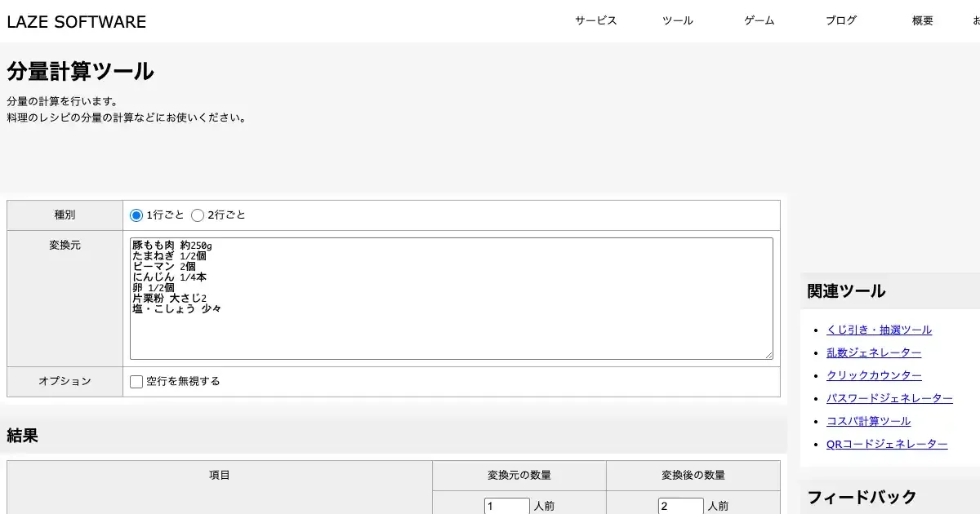Open the サービス menu in the header
The height and width of the screenshot is (514, 980).
pyautogui.click(x=595, y=21)
